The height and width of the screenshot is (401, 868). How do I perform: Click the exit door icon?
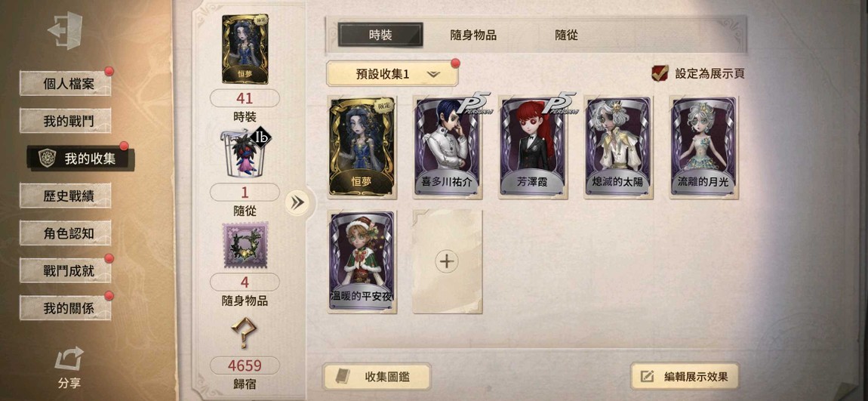click(66, 30)
